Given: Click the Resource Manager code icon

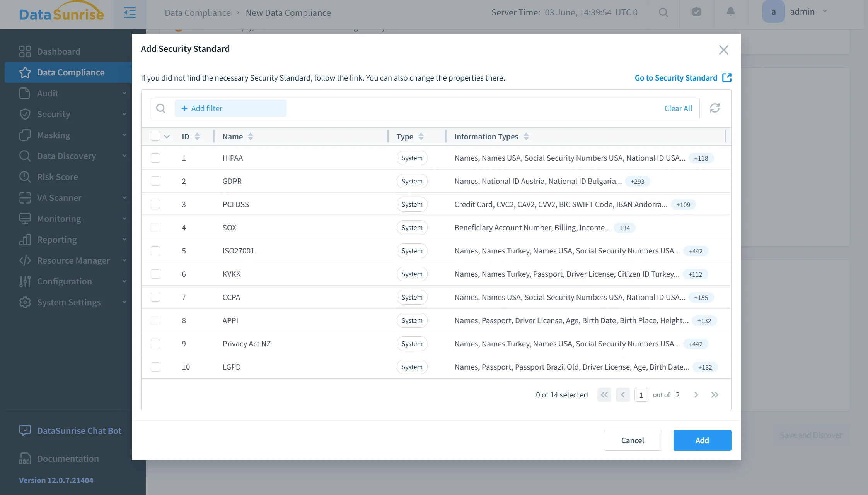Looking at the screenshot, I should click(x=25, y=260).
